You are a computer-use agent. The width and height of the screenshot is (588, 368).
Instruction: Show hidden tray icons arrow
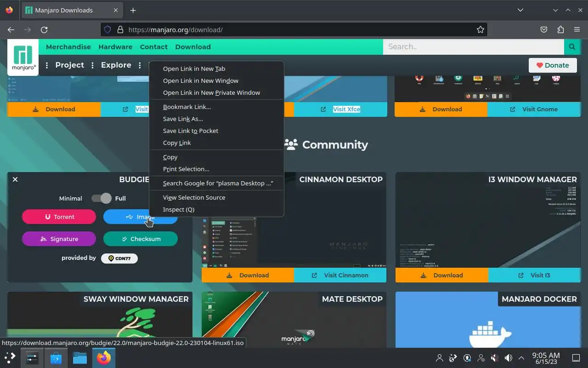click(521, 358)
